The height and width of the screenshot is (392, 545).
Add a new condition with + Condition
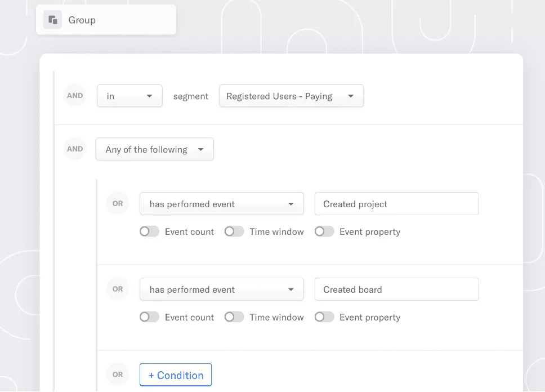[x=176, y=375]
